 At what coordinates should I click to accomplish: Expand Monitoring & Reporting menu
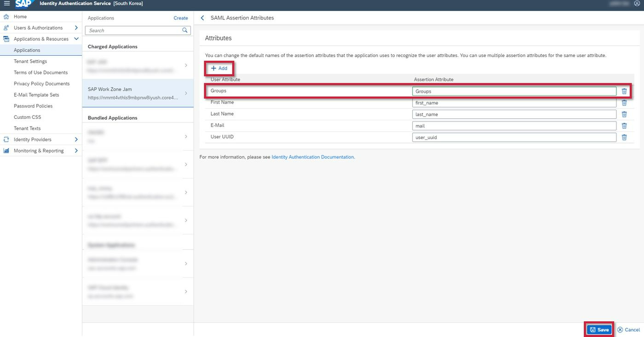tap(76, 151)
